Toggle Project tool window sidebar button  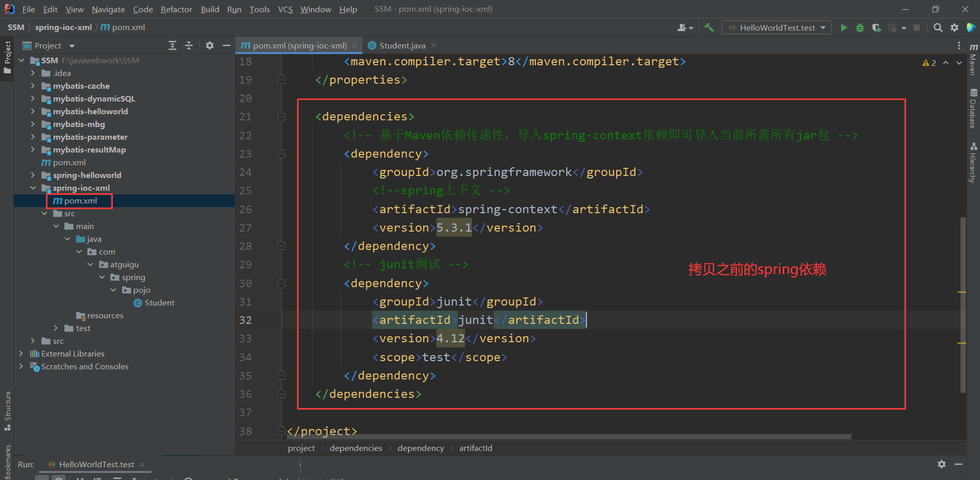tap(7, 57)
